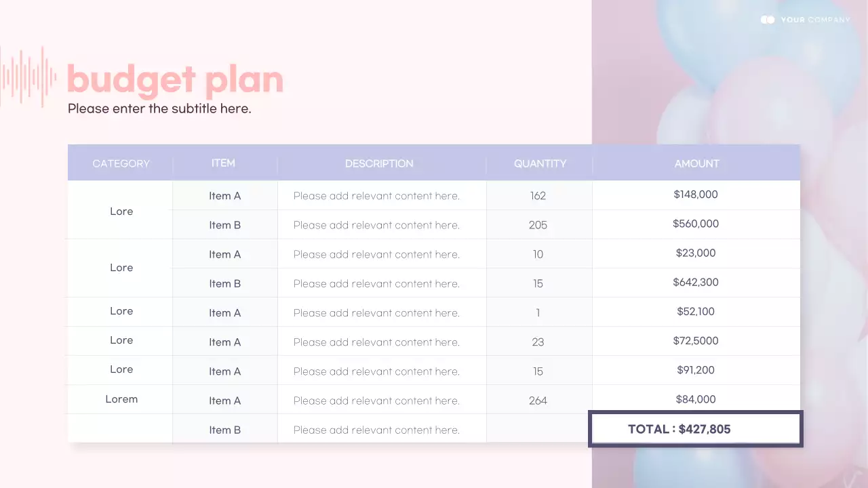The height and width of the screenshot is (488, 868).
Task: Select the $148,000 amount cell
Action: click(696, 195)
